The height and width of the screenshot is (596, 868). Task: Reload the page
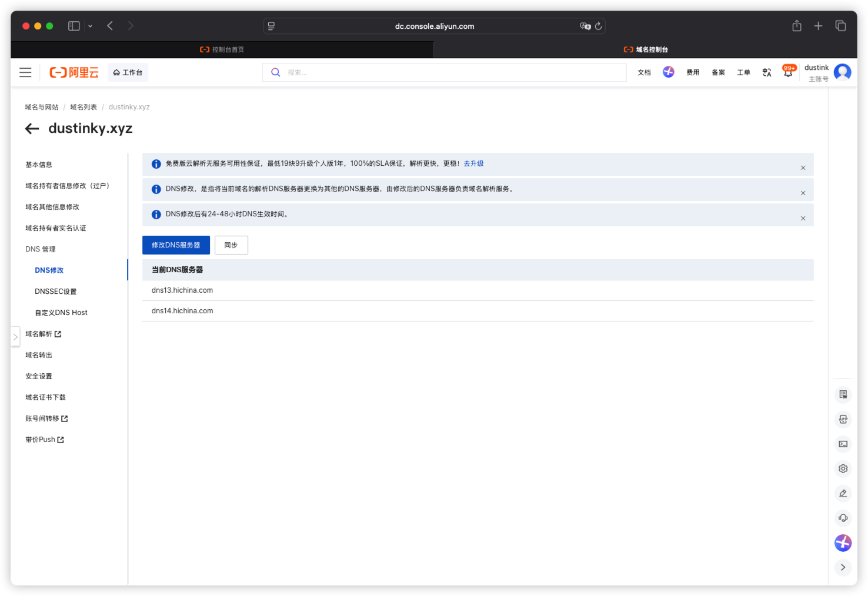(x=598, y=26)
